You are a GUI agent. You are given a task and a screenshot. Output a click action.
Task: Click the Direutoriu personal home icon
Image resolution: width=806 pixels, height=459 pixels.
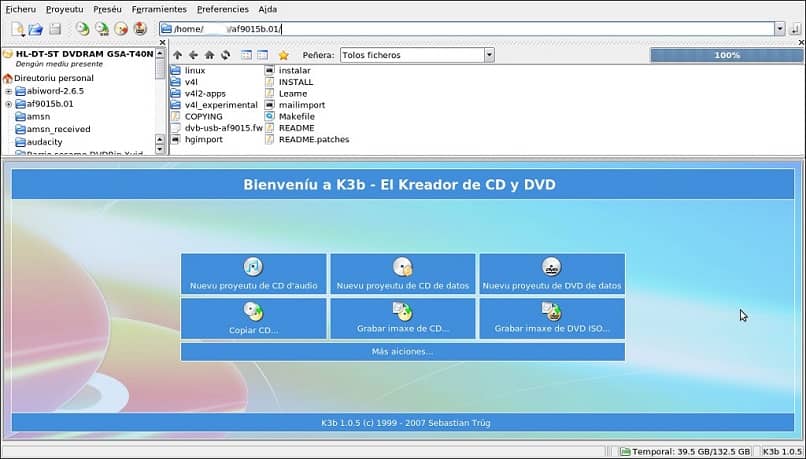tap(7, 79)
